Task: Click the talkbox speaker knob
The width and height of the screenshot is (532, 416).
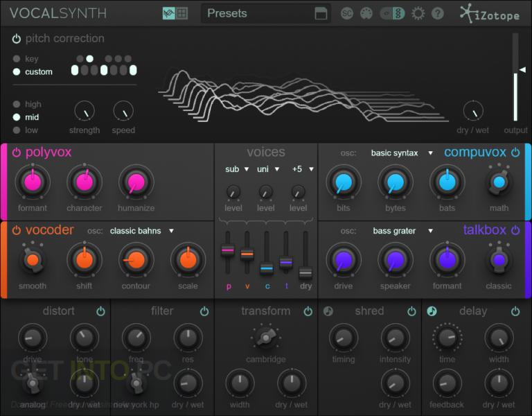Action: [x=396, y=260]
